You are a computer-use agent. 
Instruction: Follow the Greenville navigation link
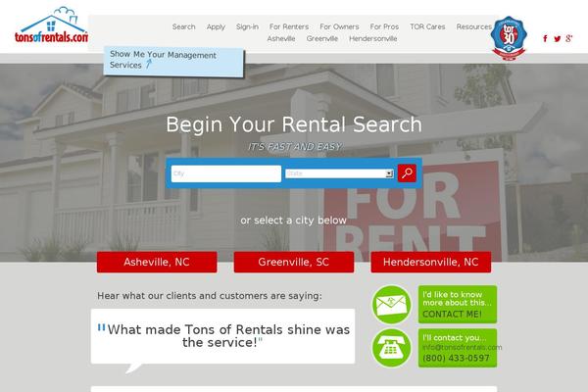(x=322, y=38)
